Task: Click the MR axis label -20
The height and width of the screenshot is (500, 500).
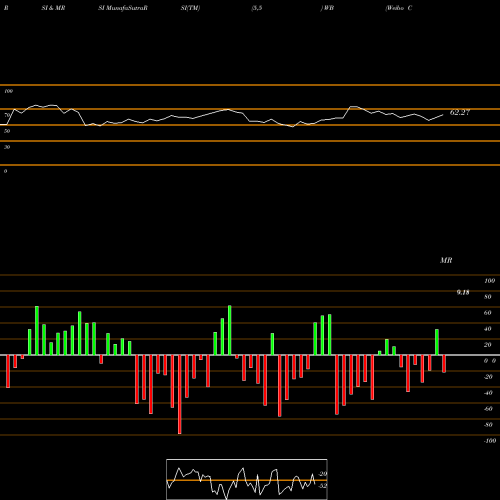Action: click(x=488, y=377)
